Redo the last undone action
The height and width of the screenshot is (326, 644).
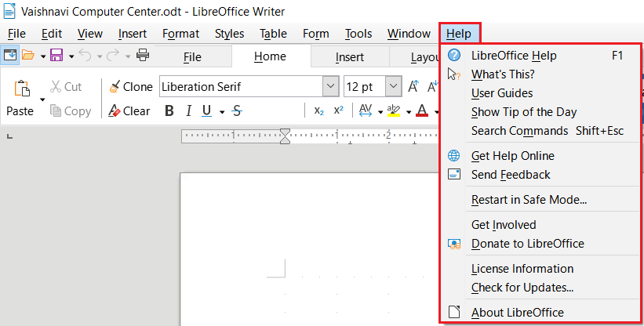[x=112, y=55]
